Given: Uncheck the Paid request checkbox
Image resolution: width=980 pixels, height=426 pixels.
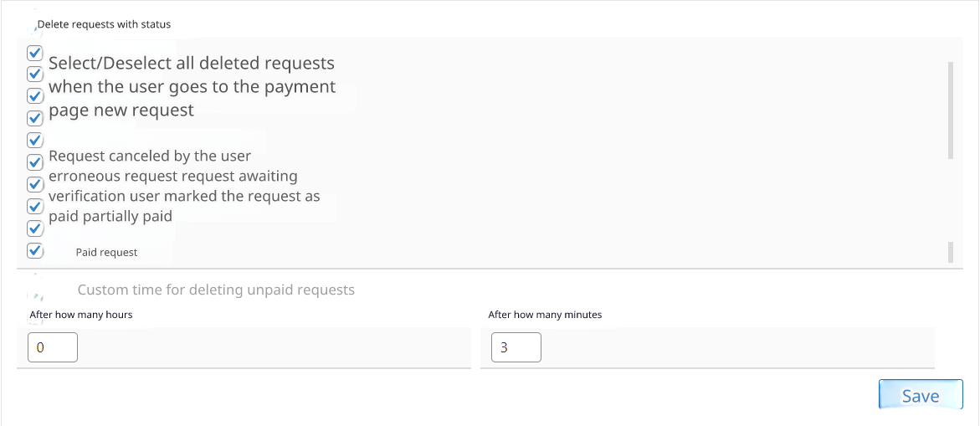Looking at the screenshot, I should (x=35, y=250).
